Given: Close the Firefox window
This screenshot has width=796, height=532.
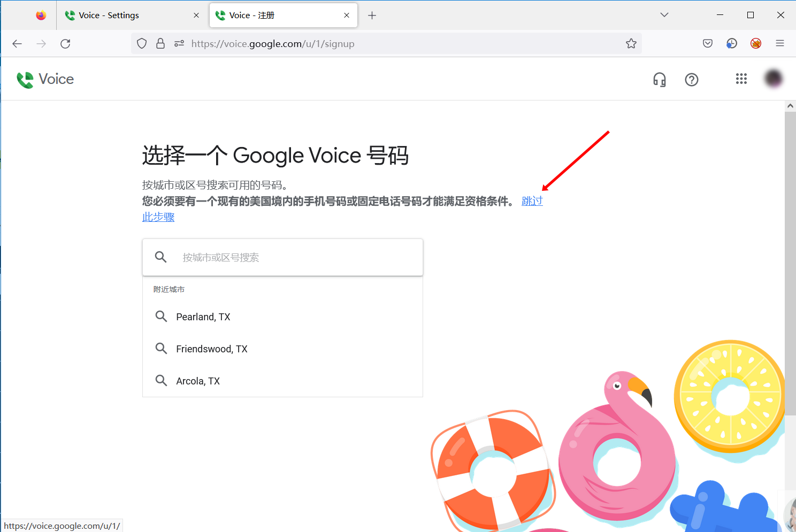Looking at the screenshot, I should click(x=780, y=15).
